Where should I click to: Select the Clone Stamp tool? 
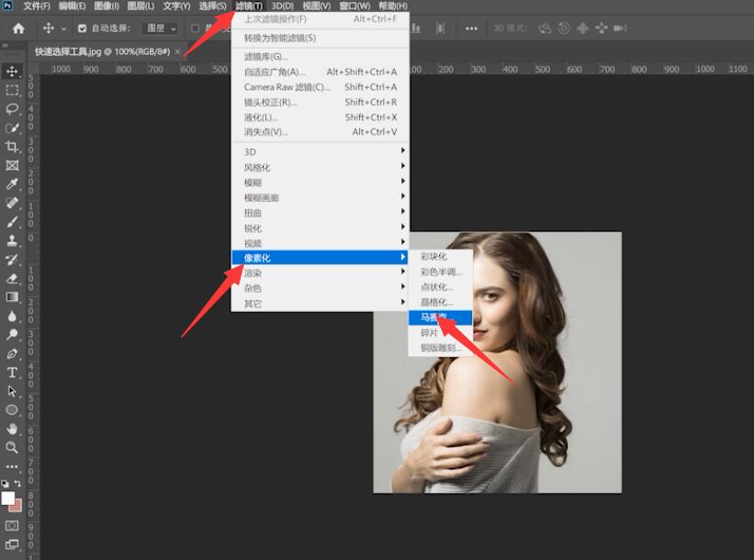12,241
